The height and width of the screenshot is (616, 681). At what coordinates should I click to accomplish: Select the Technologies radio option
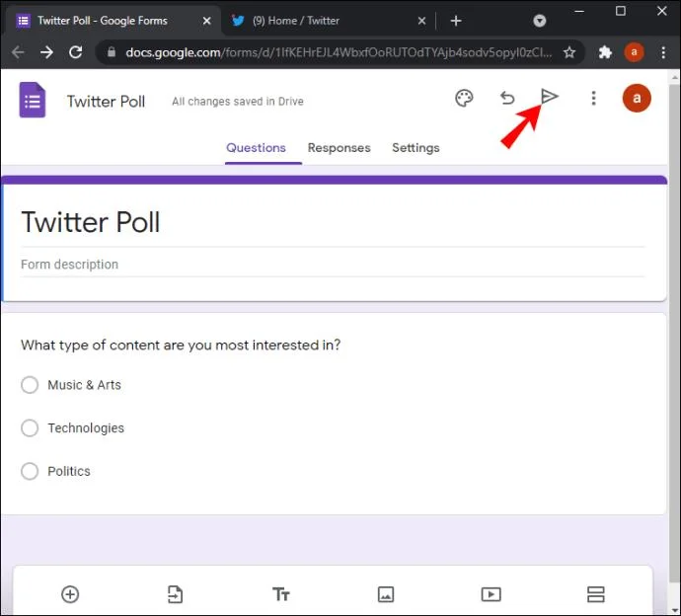click(x=30, y=427)
